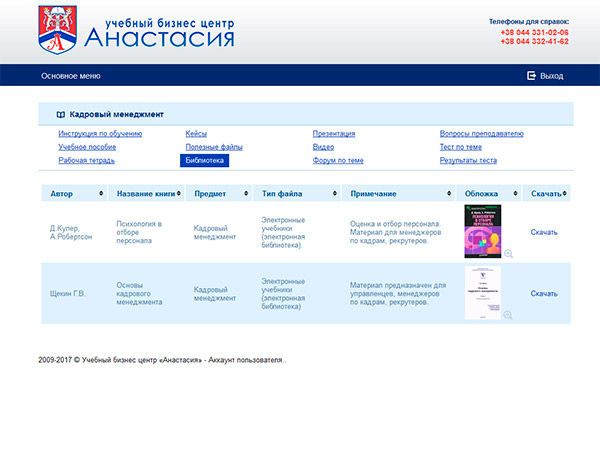600x450 pixels.
Task: Open the second book cover thumbnail
Action: coord(483,293)
